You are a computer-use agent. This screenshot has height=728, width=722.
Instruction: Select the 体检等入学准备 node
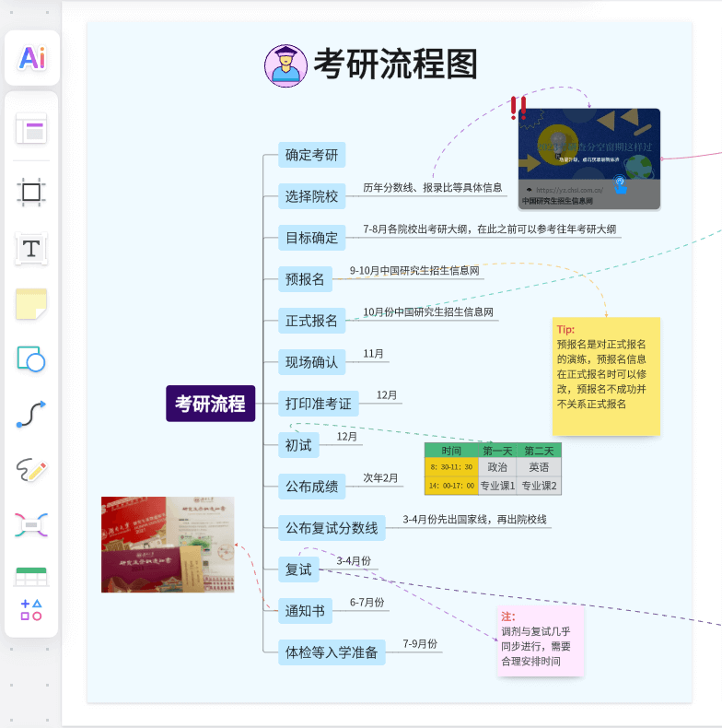click(332, 652)
